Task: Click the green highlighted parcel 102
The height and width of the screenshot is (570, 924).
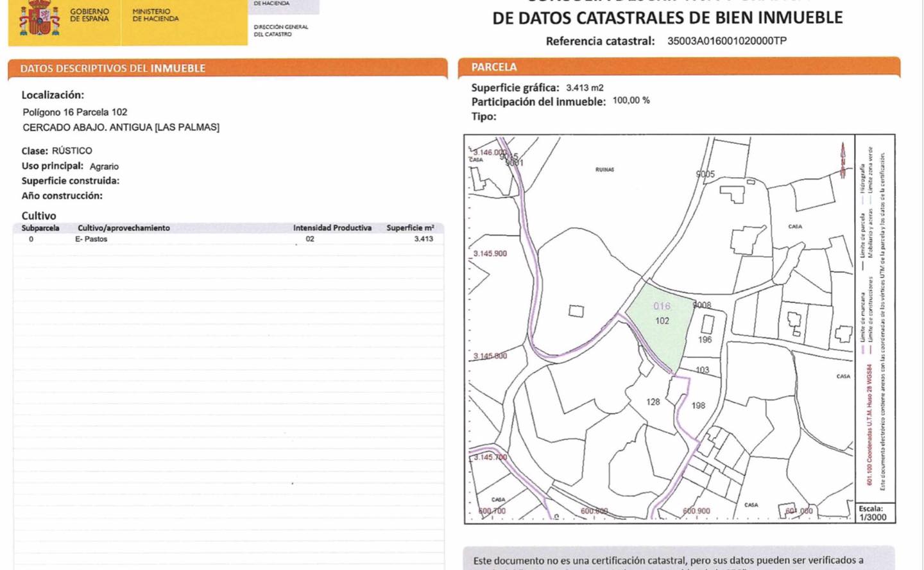Action: 661,327
